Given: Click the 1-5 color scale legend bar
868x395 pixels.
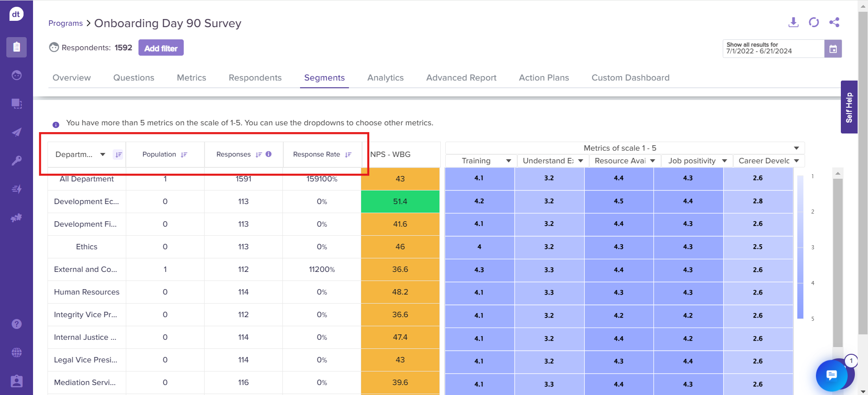Looking at the screenshot, I should [x=800, y=247].
